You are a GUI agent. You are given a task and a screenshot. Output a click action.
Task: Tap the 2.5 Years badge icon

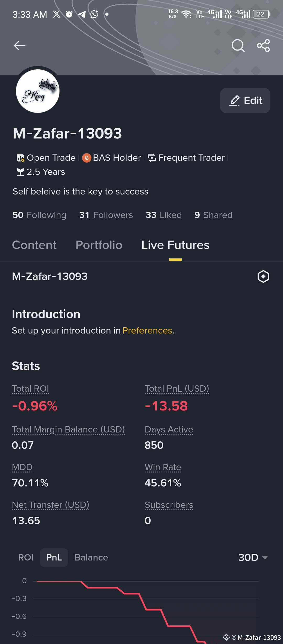20,172
